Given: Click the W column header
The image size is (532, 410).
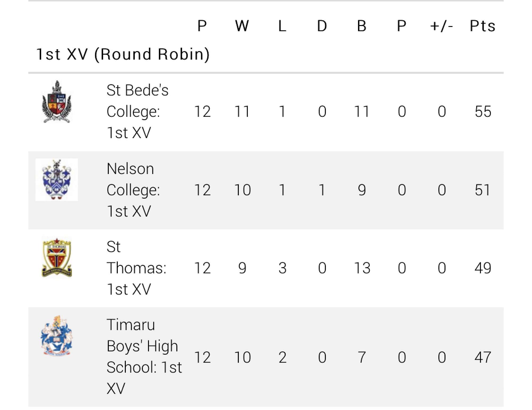Looking at the screenshot, I should (x=242, y=26).
